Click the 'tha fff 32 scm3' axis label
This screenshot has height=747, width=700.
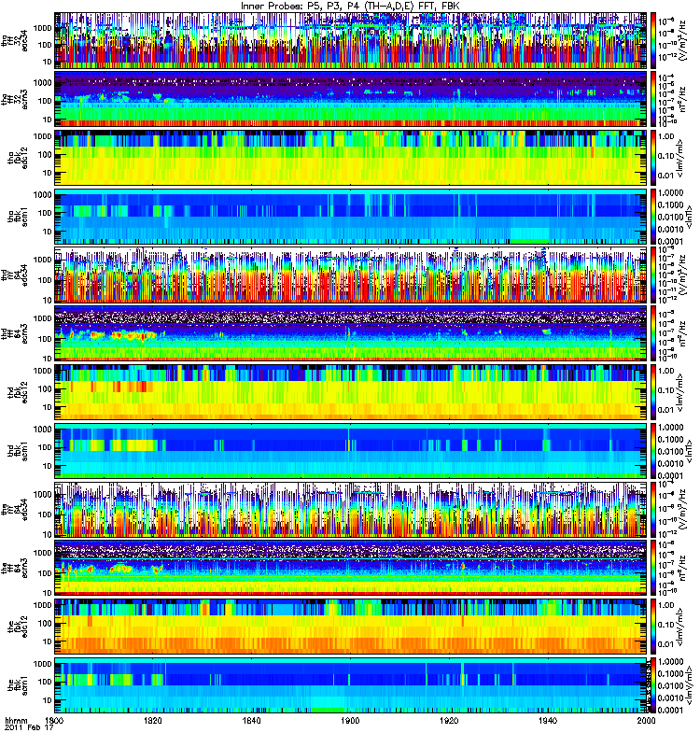coord(15,100)
